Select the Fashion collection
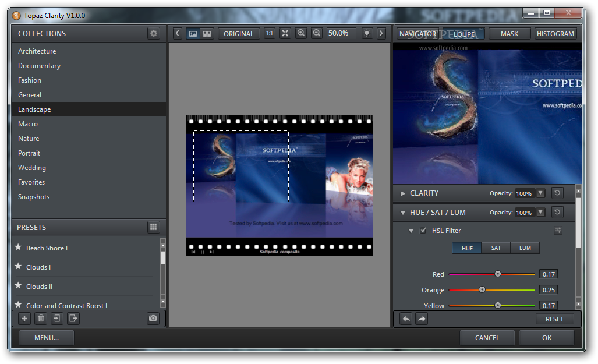Image resolution: width=598 pixels, height=364 pixels. click(89, 80)
